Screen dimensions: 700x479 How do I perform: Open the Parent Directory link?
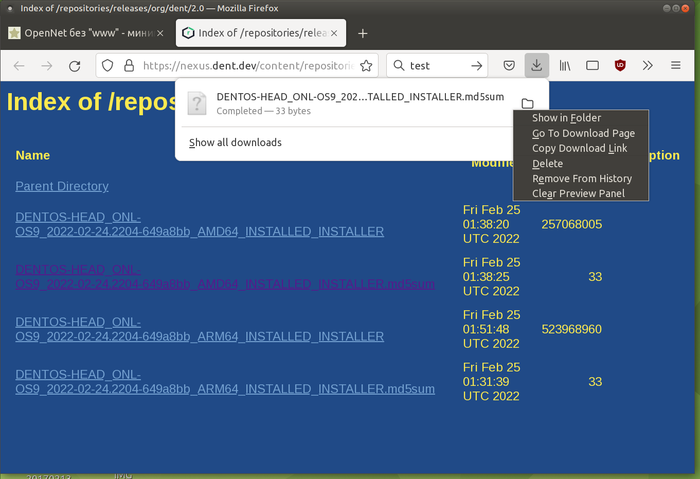pyautogui.click(x=62, y=186)
